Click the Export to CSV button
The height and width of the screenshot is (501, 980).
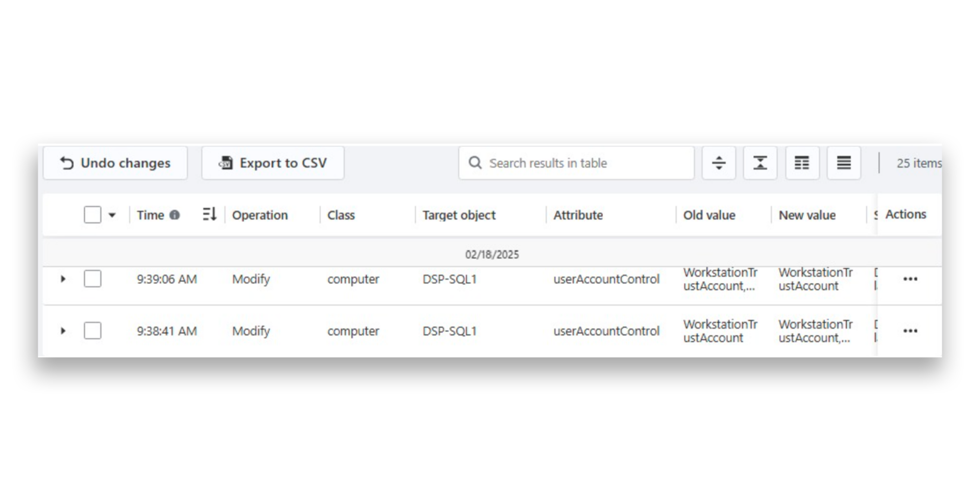tap(273, 163)
